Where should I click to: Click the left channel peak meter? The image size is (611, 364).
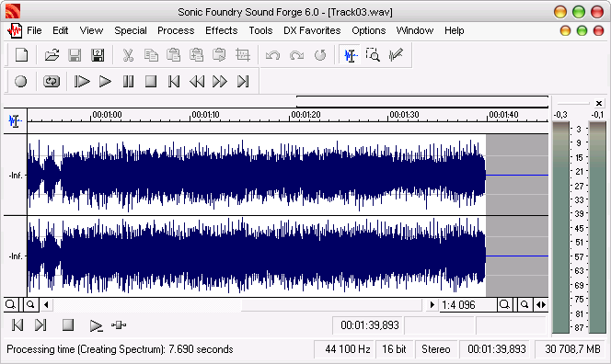pos(560,227)
